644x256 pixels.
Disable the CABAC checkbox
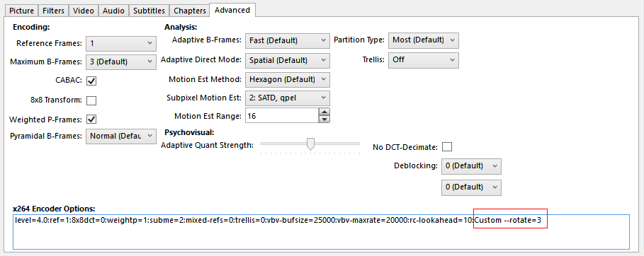click(x=91, y=81)
